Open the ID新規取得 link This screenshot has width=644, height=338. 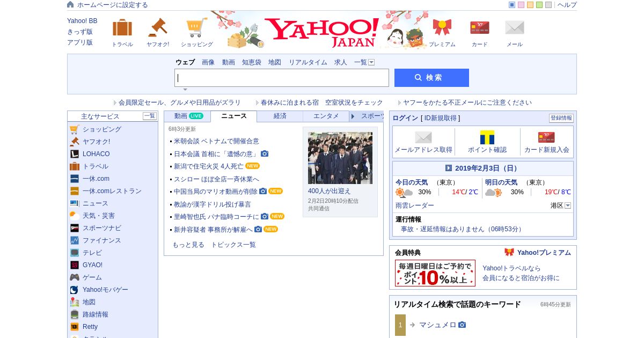441,118
